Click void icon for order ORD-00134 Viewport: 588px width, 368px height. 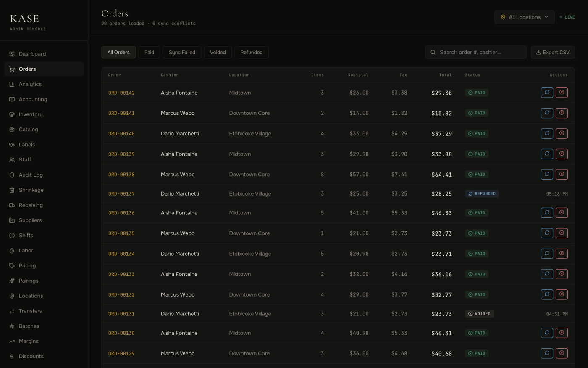click(x=562, y=254)
